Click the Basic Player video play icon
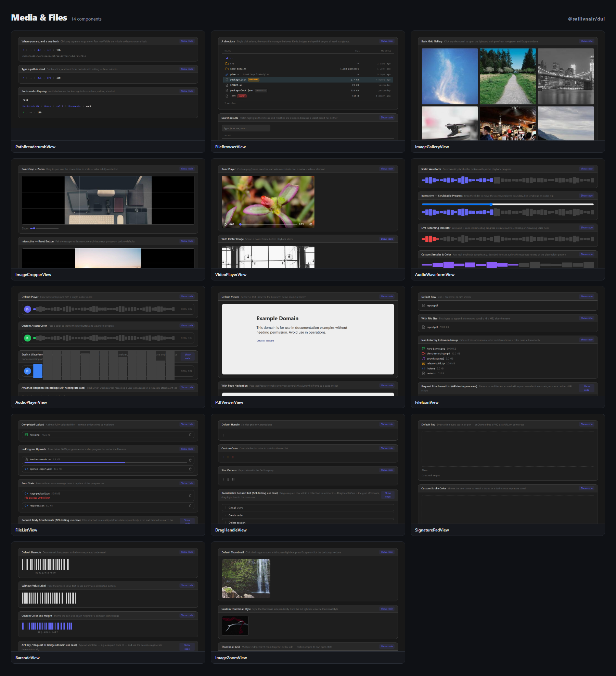The width and height of the screenshot is (616, 676). [226, 224]
